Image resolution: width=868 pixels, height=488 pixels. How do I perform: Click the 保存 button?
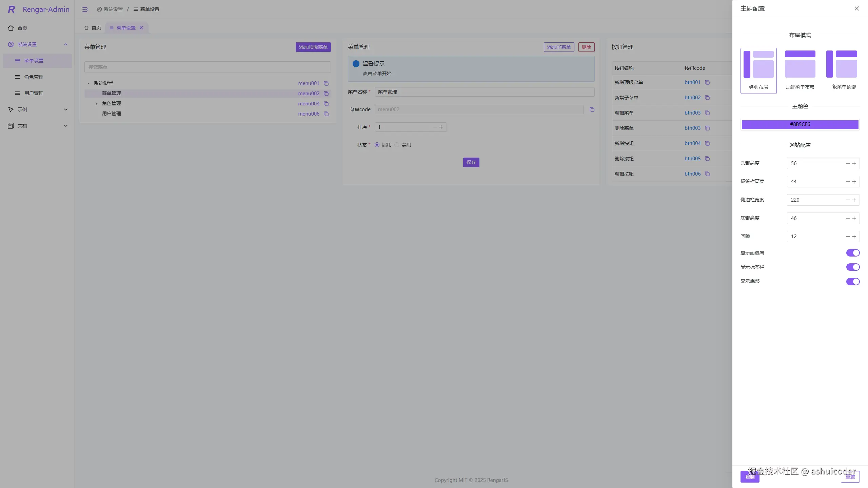471,162
